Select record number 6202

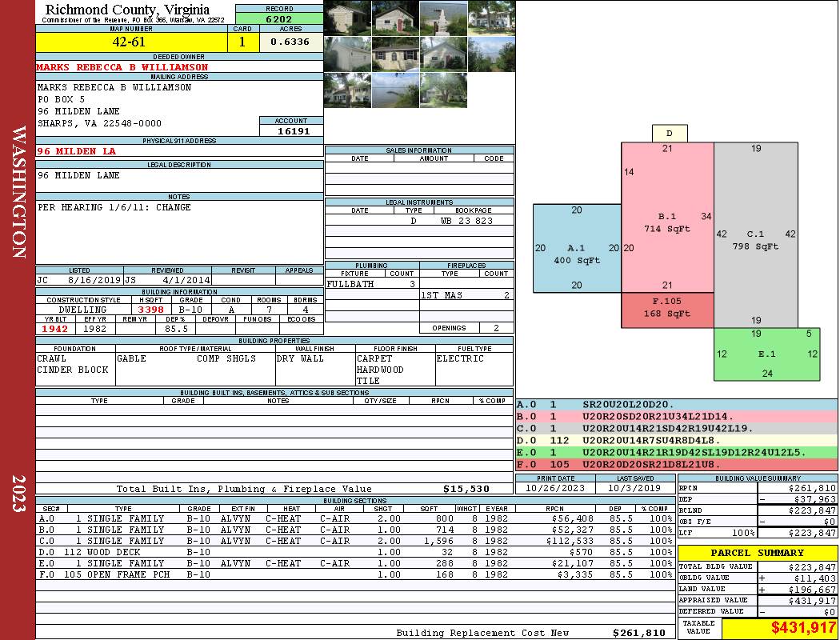coord(279,18)
